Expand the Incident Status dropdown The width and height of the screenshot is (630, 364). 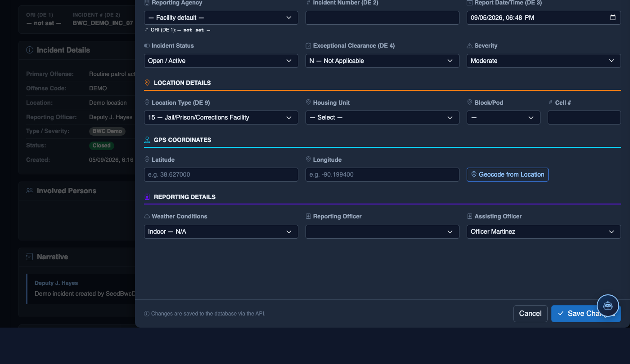pos(221,61)
